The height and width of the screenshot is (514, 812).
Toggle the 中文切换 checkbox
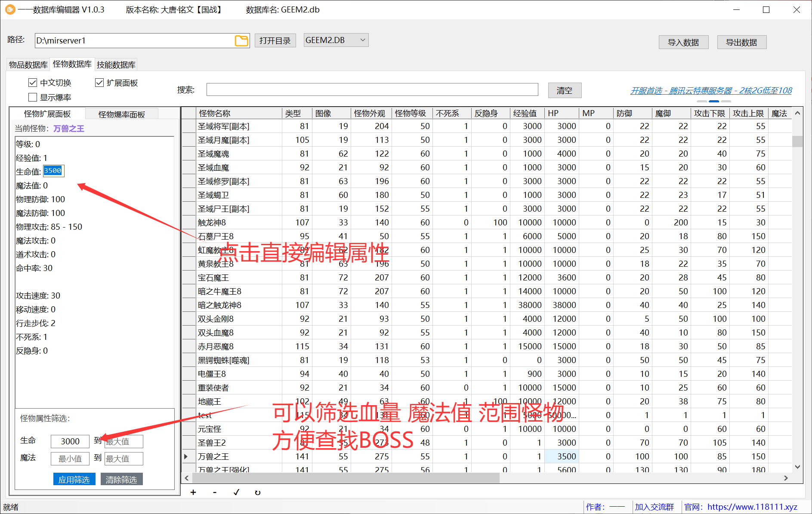[33, 82]
